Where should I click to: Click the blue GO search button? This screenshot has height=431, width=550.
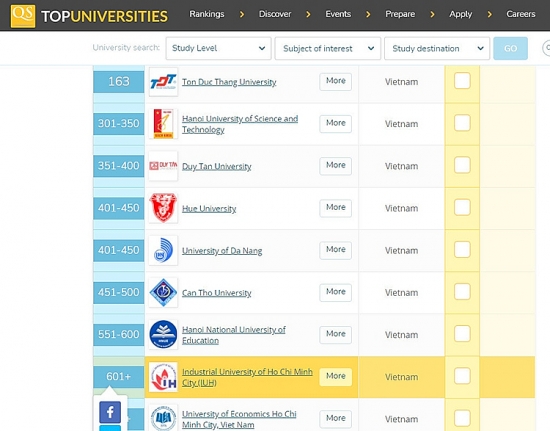click(510, 48)
